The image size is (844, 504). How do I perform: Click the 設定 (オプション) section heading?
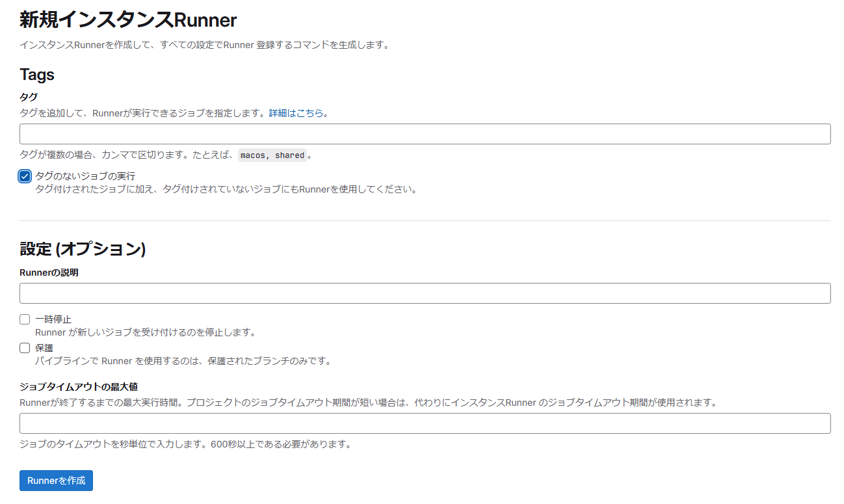point(83,250)
